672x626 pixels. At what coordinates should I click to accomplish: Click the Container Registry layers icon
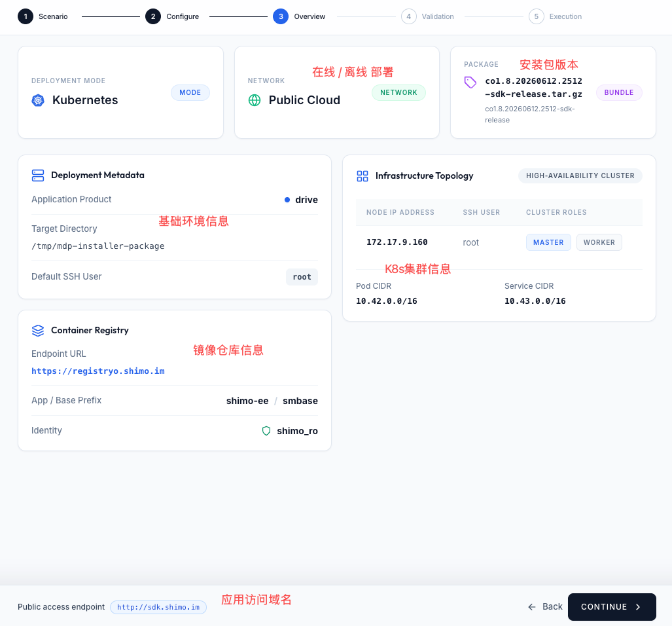tap(38, 331)
